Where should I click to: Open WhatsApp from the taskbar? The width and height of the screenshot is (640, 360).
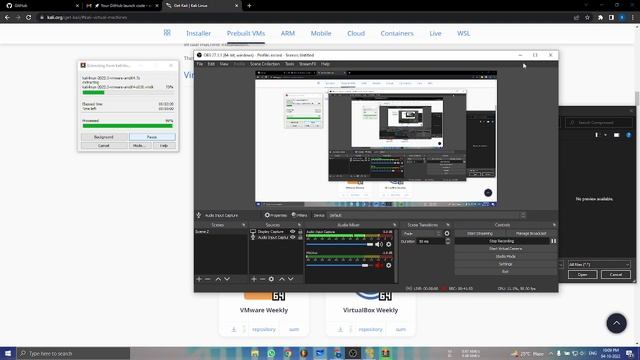pyautogui.click(x=271, y=353)
